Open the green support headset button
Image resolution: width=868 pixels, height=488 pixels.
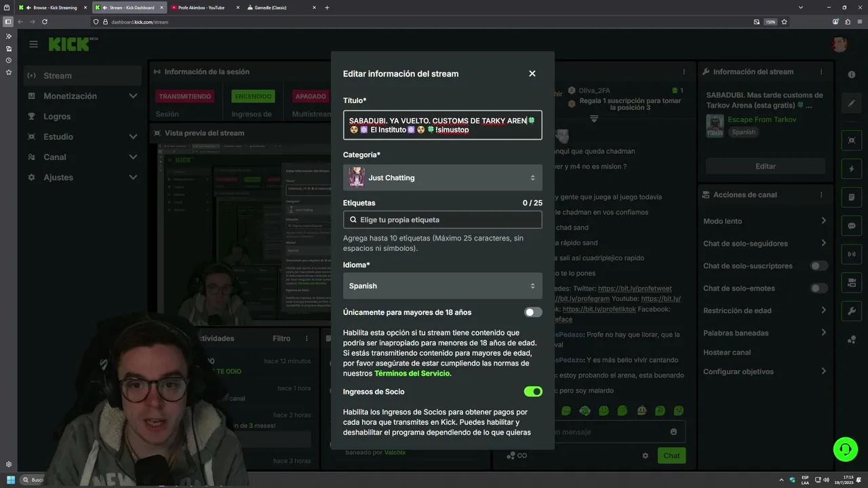click(845, 449)
